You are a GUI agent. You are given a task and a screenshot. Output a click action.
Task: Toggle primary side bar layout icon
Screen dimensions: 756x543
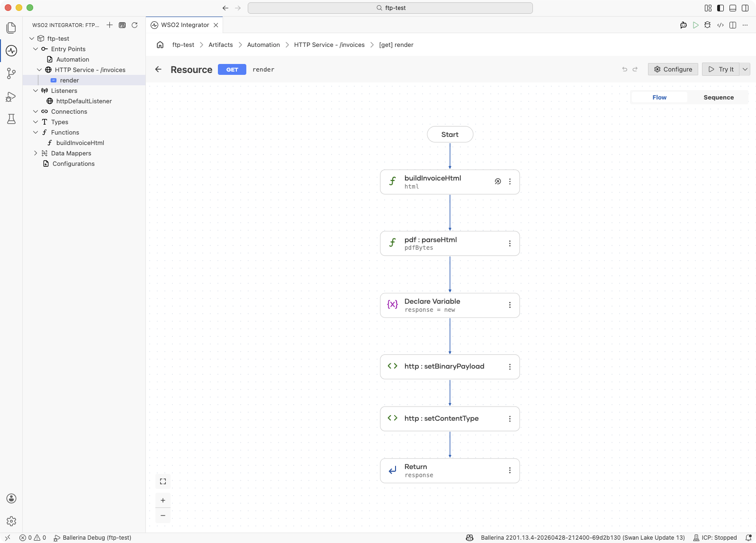pyautogui.click(x=720, y=8)
